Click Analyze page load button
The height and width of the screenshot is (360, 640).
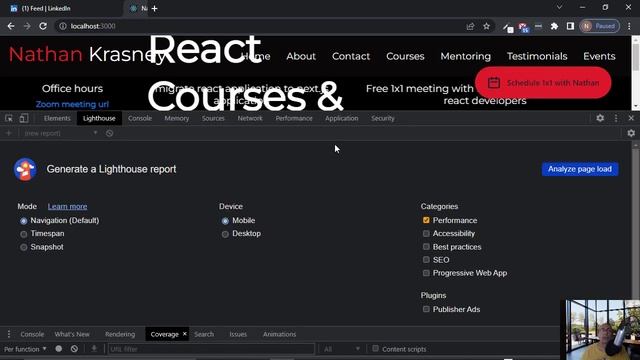pos(580,169)
